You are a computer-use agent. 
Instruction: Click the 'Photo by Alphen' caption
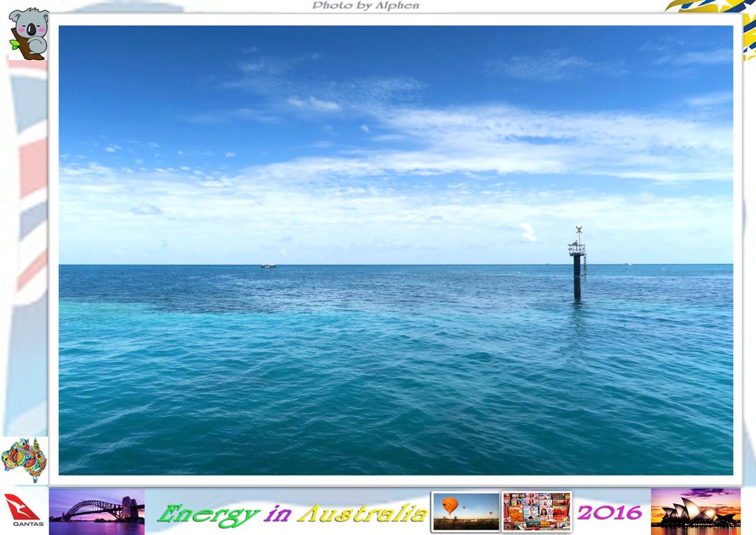365,6
